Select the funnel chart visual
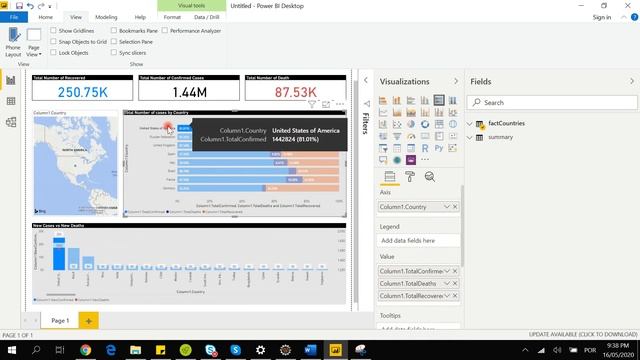 397,136
